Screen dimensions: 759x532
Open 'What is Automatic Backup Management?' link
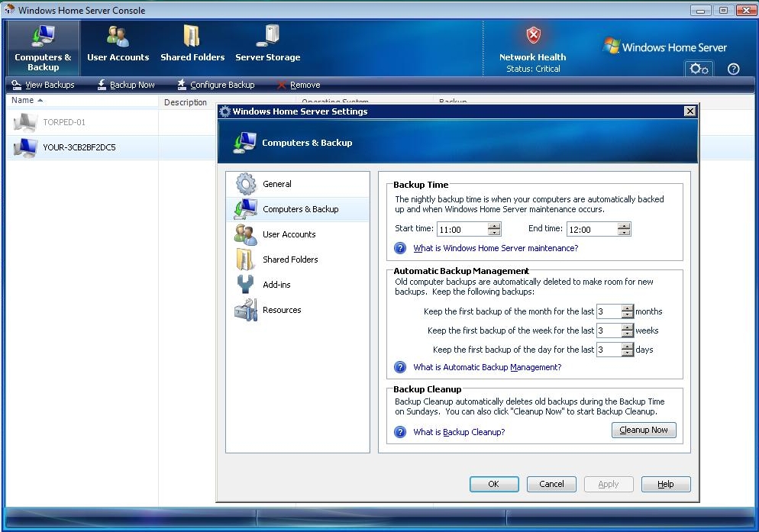coord(486,367)
